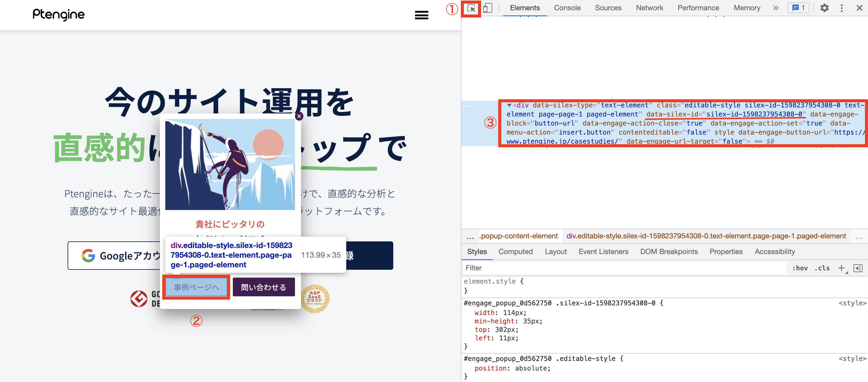Screen dimensions: 868x382
Task: Open <style> source link for editable-style rule
Action: point(852,359)
